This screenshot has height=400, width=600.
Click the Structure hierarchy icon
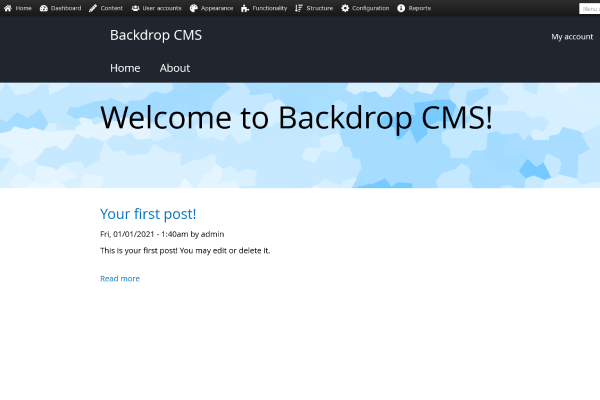[x=299, y=8]
